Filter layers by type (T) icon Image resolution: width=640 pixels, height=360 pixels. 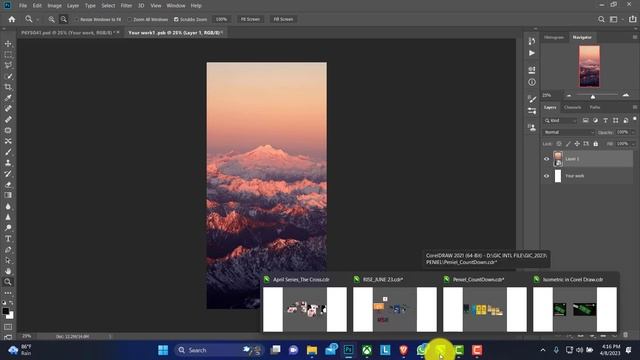coord(605,120)
